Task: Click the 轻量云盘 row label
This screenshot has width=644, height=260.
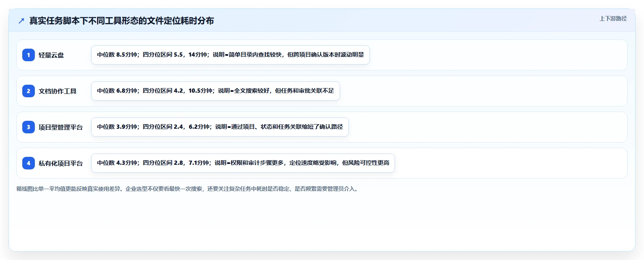Action: (51, 55)
